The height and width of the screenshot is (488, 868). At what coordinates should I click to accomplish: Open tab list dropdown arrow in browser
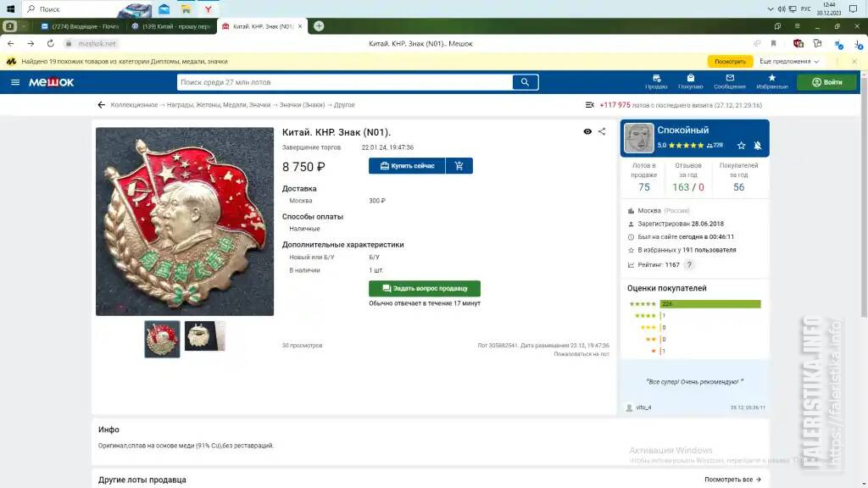click(x=24, y=26)
